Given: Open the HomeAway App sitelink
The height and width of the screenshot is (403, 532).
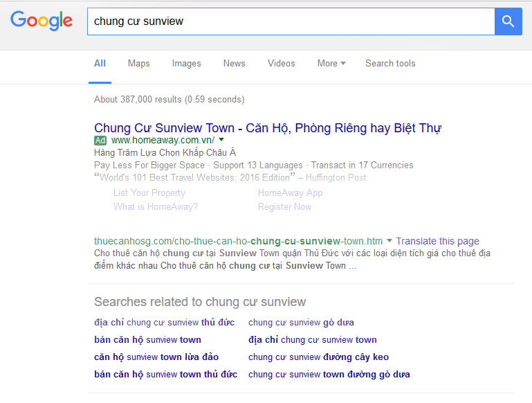Looking at the screenshot, I should [x=290, y=193].
